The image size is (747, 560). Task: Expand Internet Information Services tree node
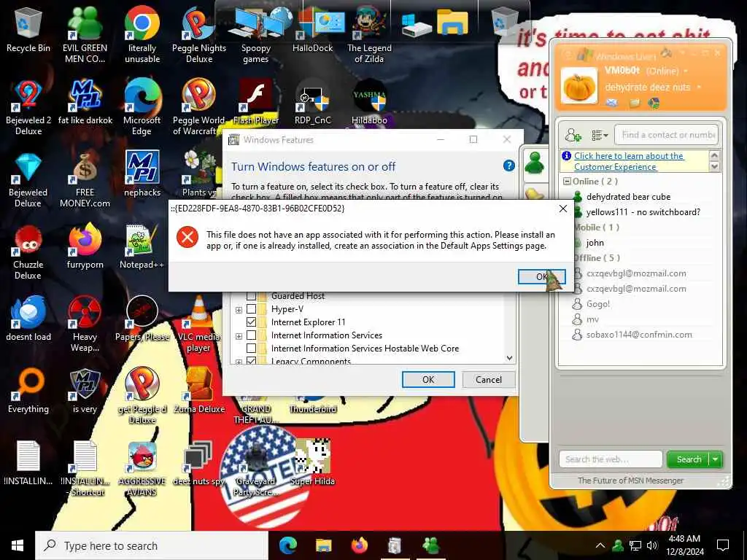239,336
